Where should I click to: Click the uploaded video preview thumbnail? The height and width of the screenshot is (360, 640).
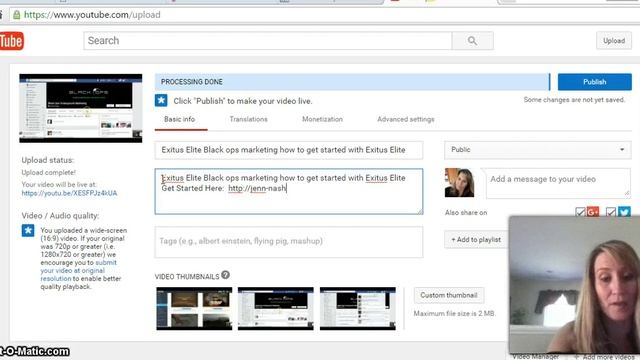(81, 108)
